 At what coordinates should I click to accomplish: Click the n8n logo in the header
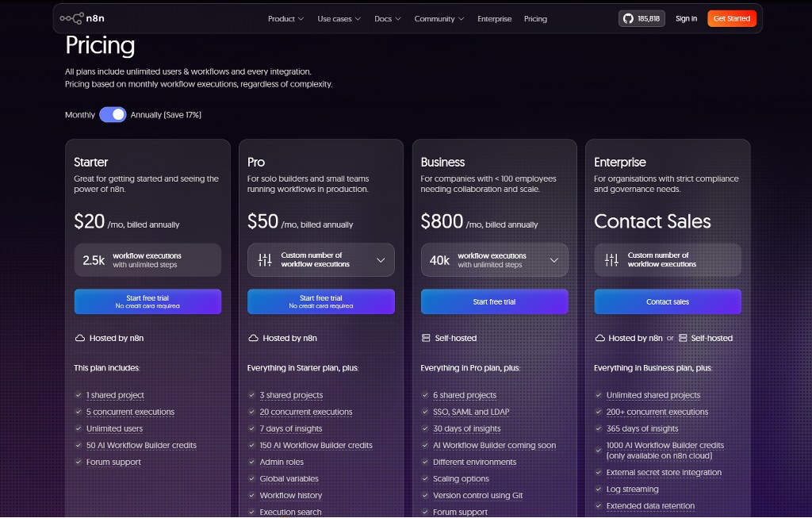[x=82, y=19]
